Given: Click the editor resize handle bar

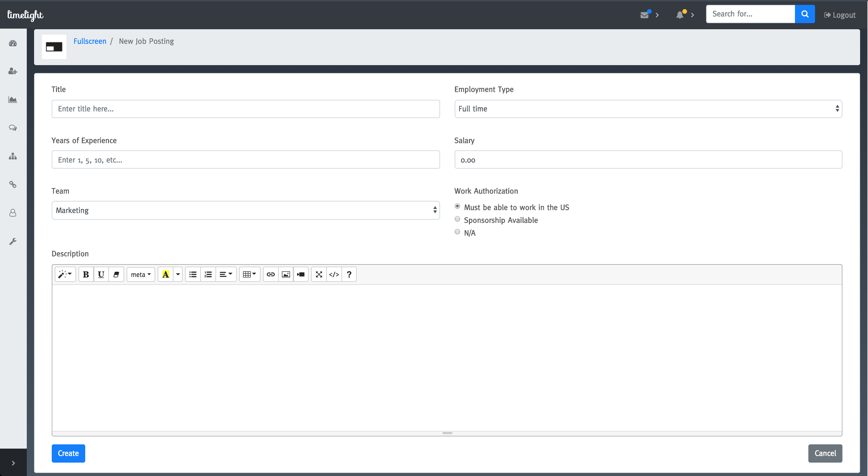Looking at the screenshot, I should (x=447, y=433).
